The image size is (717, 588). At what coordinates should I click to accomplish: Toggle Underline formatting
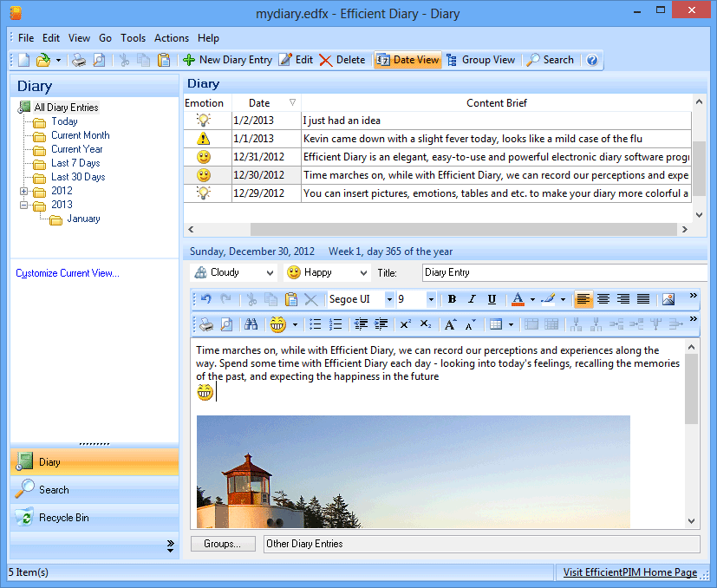492,299
